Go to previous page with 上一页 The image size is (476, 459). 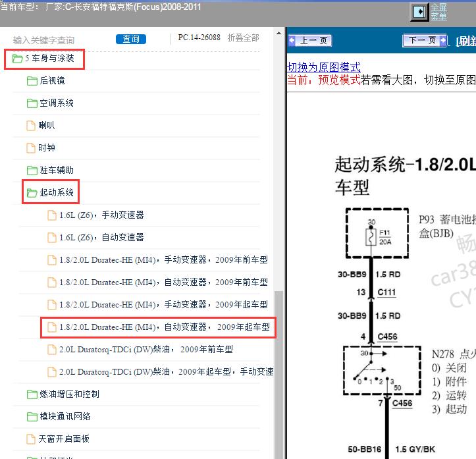coord(310,40)
